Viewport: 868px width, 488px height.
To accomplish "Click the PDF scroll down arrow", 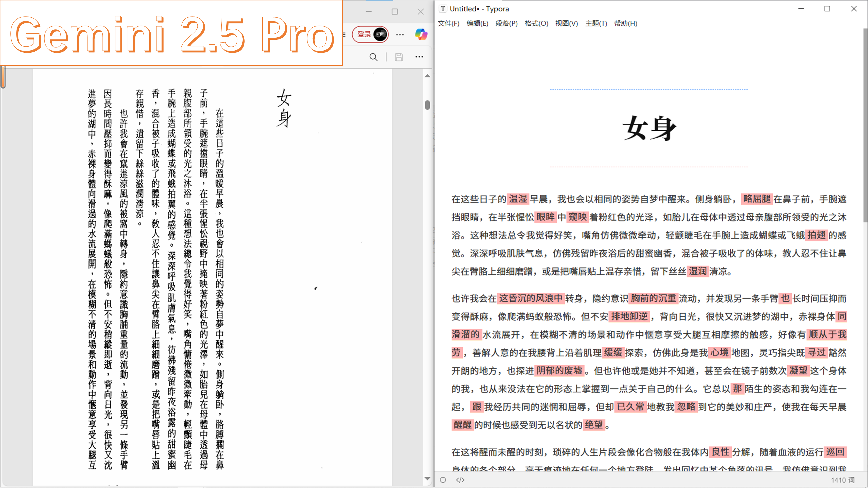I will point(427,479).
